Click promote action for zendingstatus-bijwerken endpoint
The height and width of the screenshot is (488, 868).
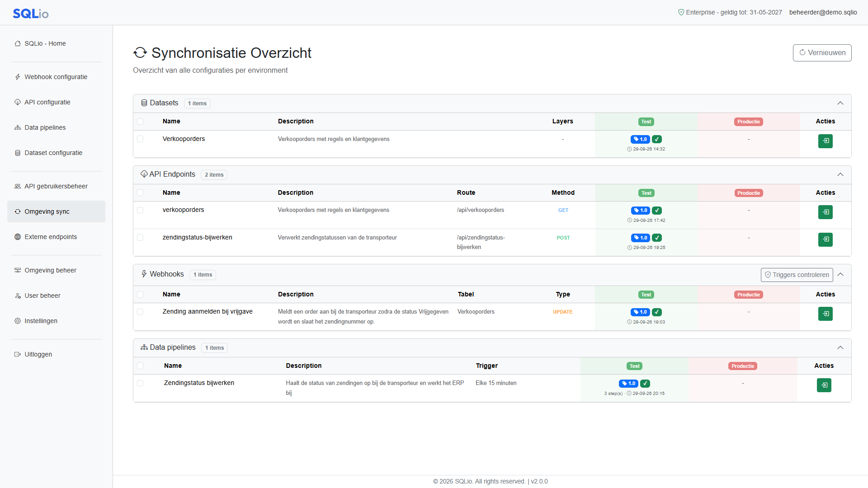pos(825,239)
